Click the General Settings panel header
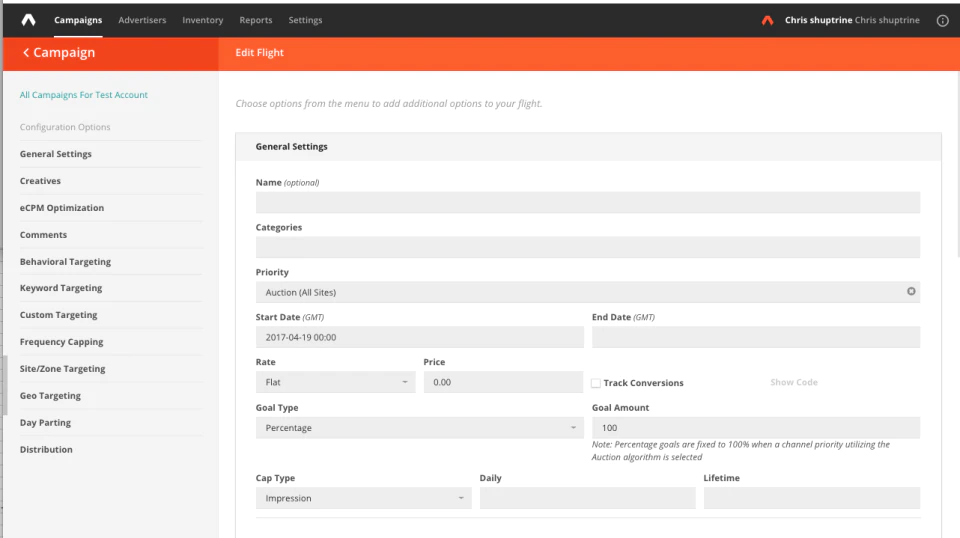The image size is (960, 538). pos(588,147)
